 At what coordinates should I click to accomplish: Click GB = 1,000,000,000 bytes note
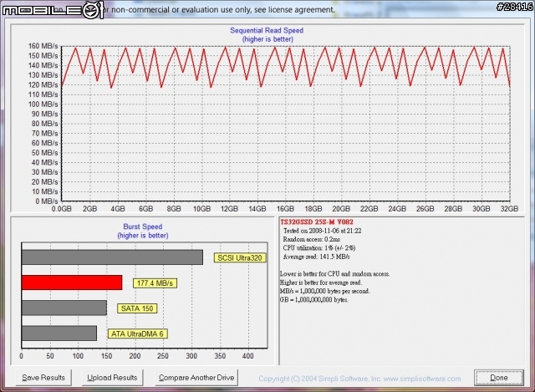314,300
